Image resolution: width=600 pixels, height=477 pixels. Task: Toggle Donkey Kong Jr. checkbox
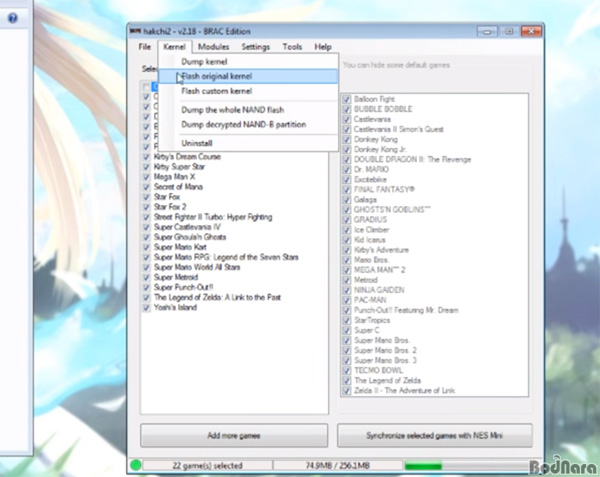(x=347, y=150)
